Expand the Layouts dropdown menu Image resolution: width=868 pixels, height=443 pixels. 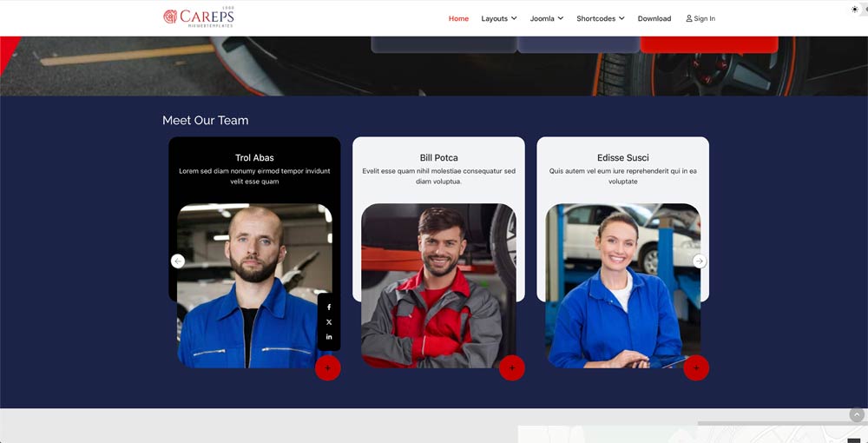pos(499,18)
